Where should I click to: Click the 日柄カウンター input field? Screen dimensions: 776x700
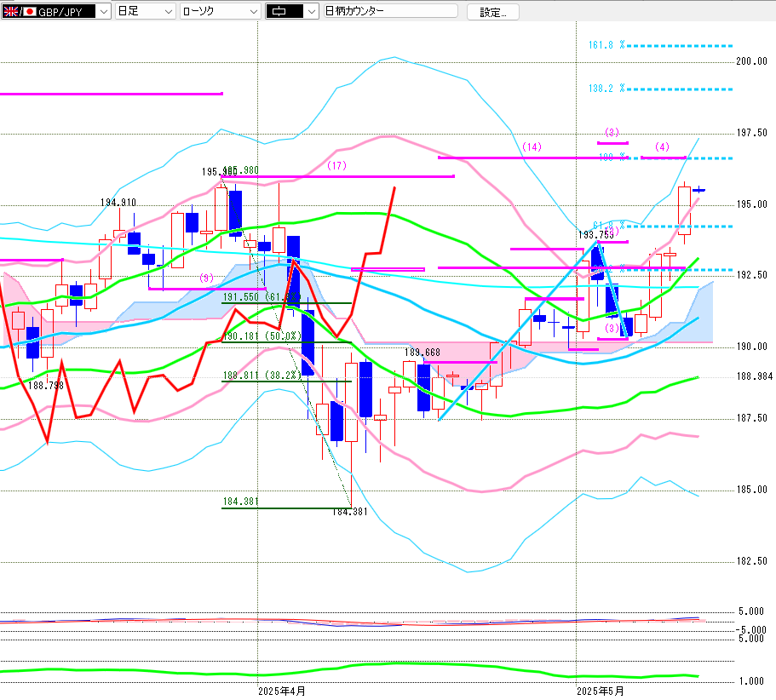coord(390,11)
